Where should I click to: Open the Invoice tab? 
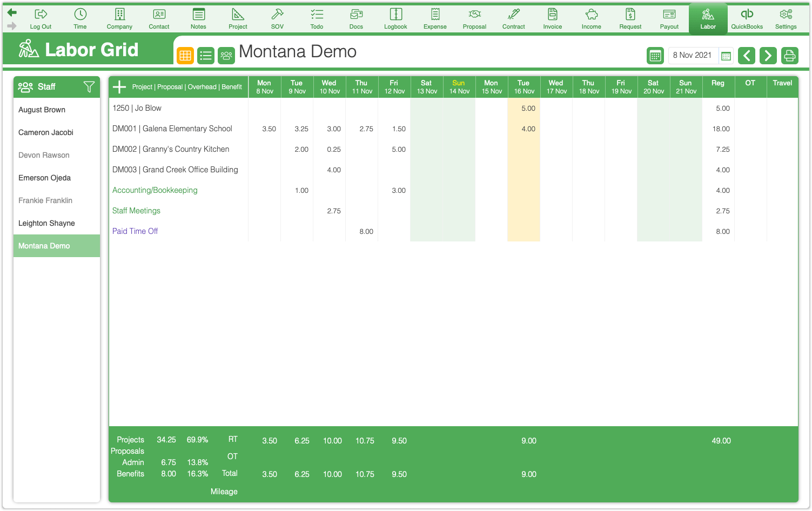point(552,19)
